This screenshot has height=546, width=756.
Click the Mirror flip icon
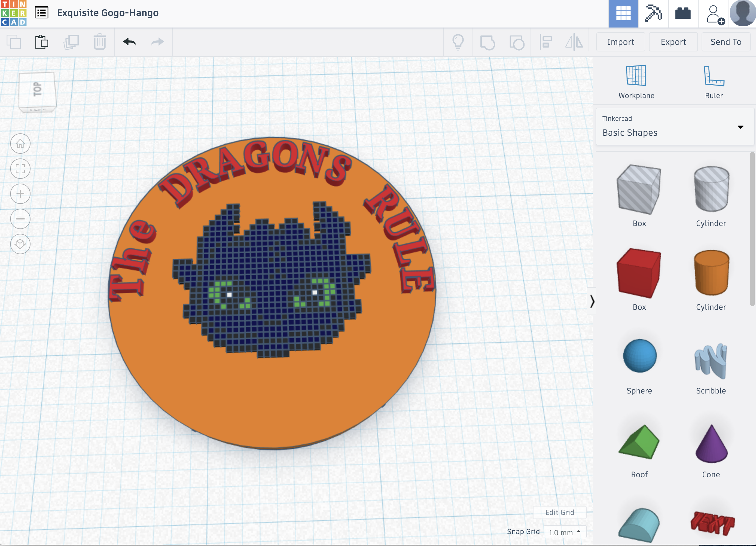pos(574,42)
